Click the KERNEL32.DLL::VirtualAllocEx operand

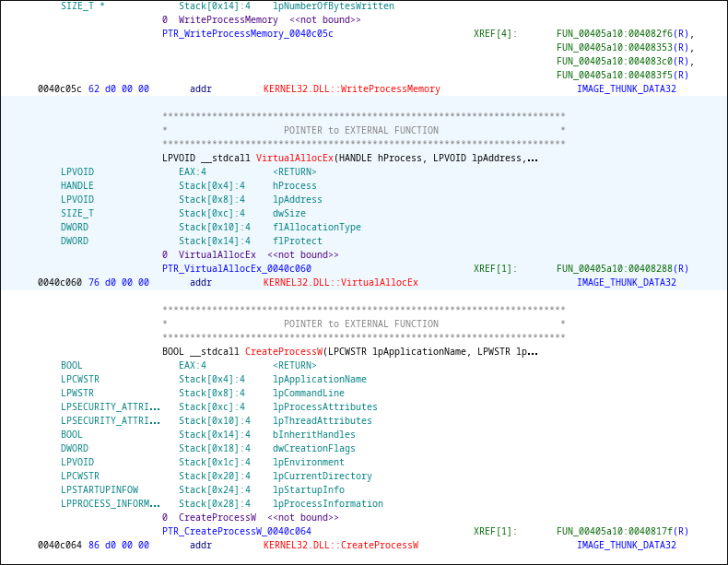[x=340, y=283]
